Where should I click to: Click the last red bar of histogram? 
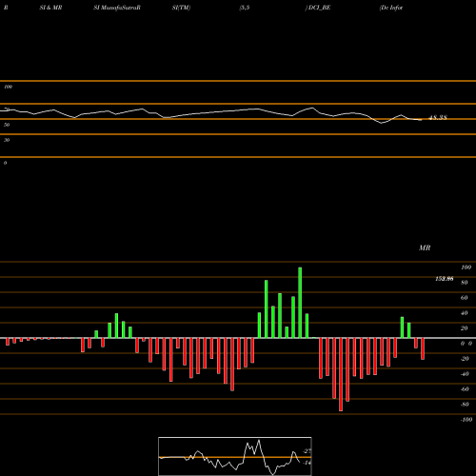point(423,348)
